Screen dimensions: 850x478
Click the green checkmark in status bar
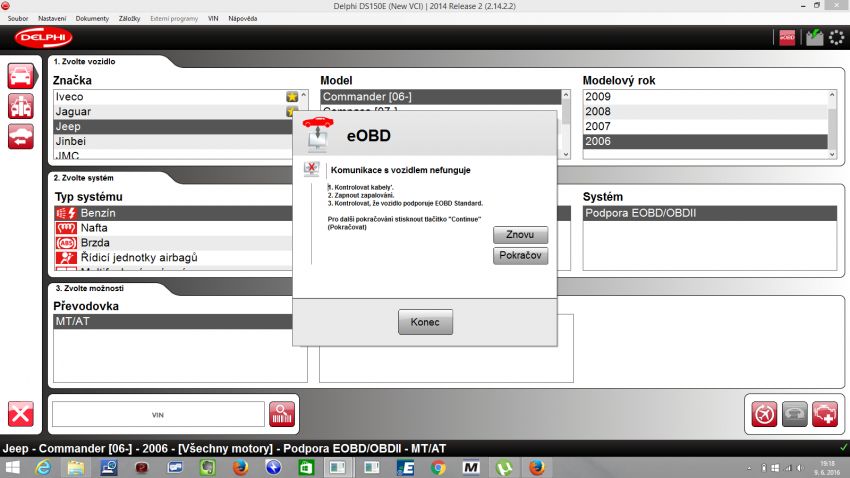tap(843, 448)
